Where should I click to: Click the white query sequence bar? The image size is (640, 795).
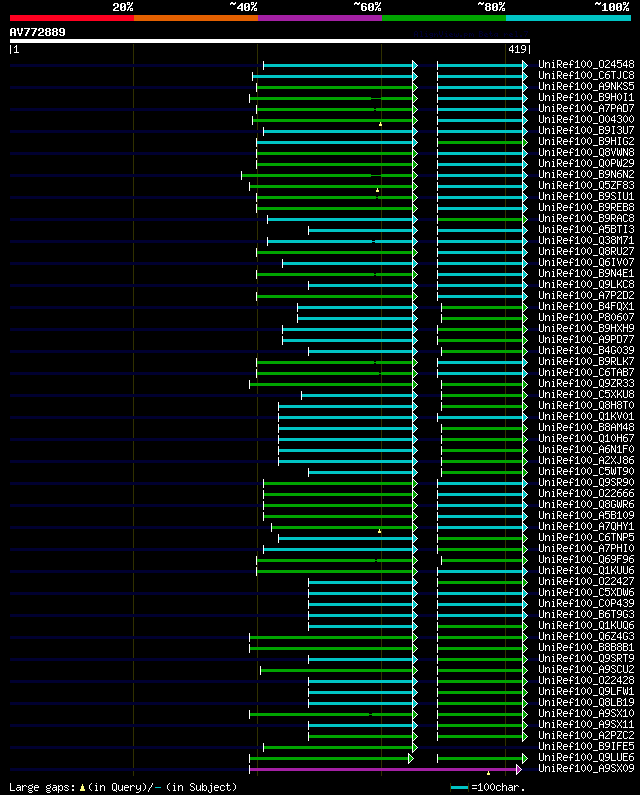pos(270,41)
